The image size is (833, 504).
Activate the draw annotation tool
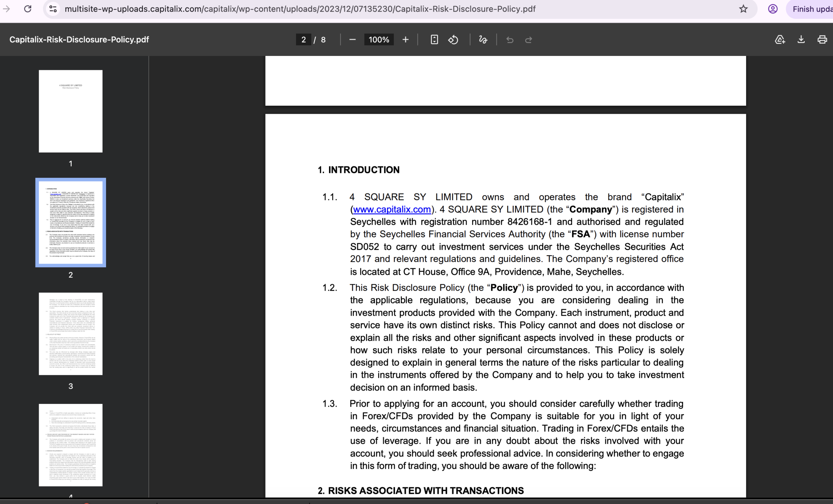pos(483,40)
